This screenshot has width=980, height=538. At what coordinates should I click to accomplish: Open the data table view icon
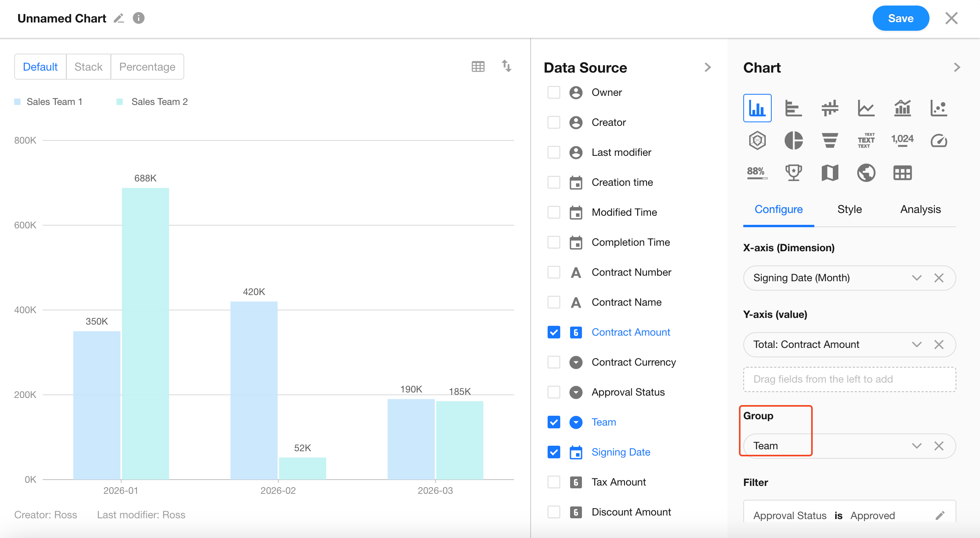(478, 66)
